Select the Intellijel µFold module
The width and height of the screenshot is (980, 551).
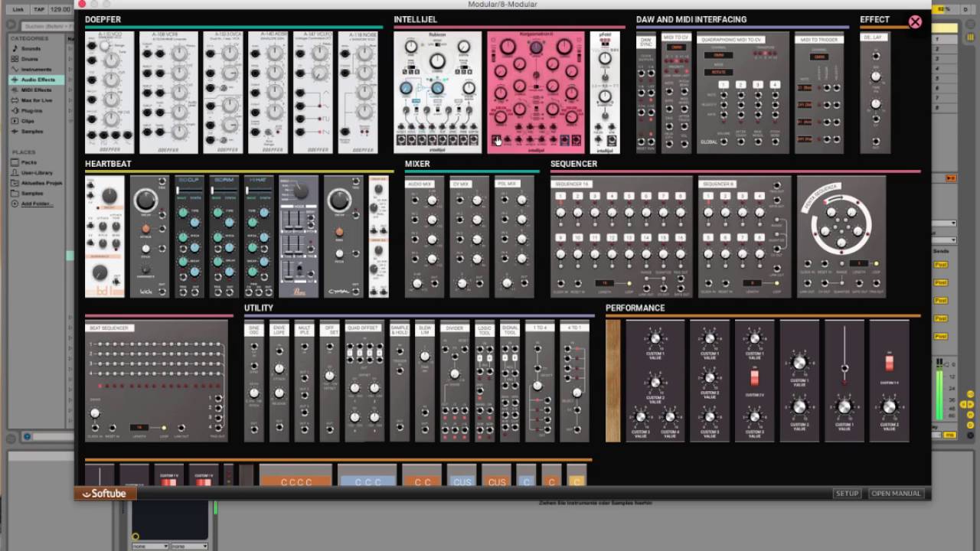[x=605, y=92]
